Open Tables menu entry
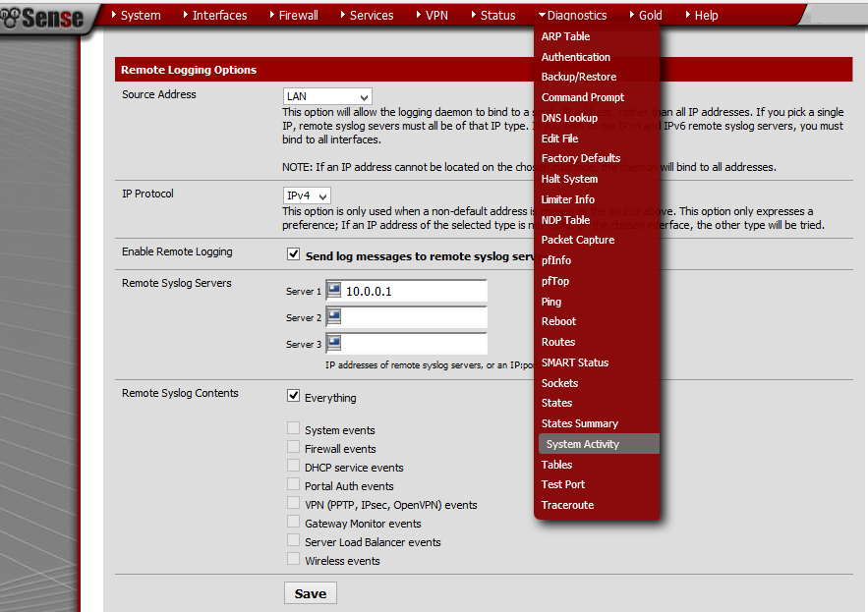The height and width of the screenshot is (612, 868). (556, 465)
